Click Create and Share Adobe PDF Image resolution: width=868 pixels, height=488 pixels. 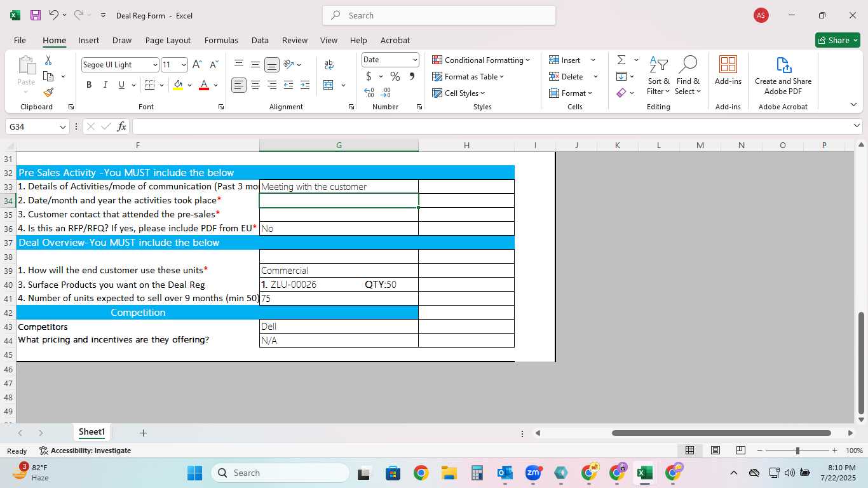783,75
